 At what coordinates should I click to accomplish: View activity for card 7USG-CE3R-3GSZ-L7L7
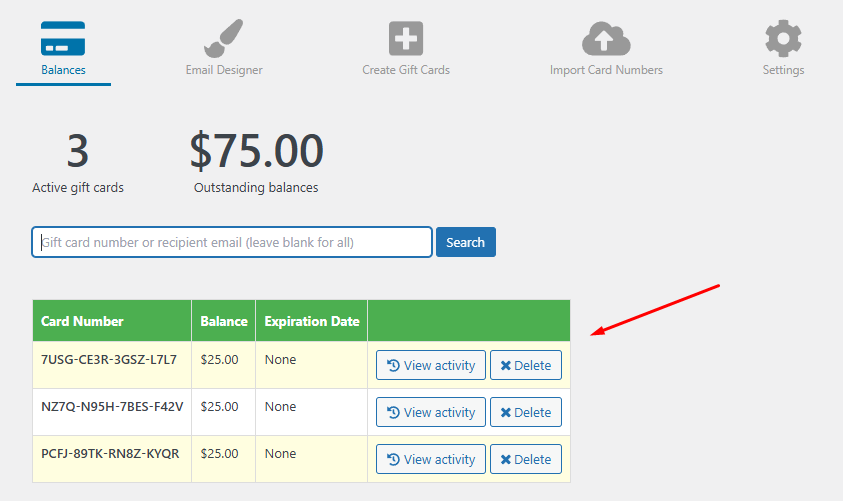point(431,365)
